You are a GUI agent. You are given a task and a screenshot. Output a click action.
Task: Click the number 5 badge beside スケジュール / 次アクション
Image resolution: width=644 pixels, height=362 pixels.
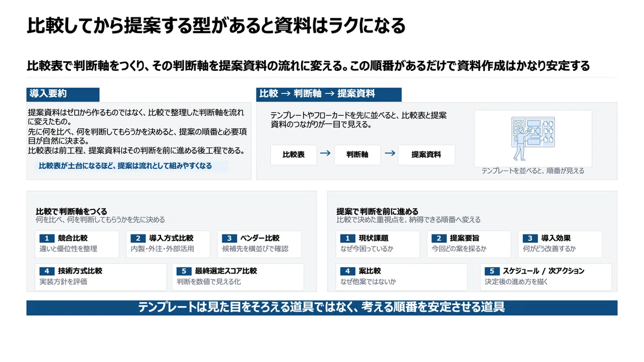(x=492, y=271)
